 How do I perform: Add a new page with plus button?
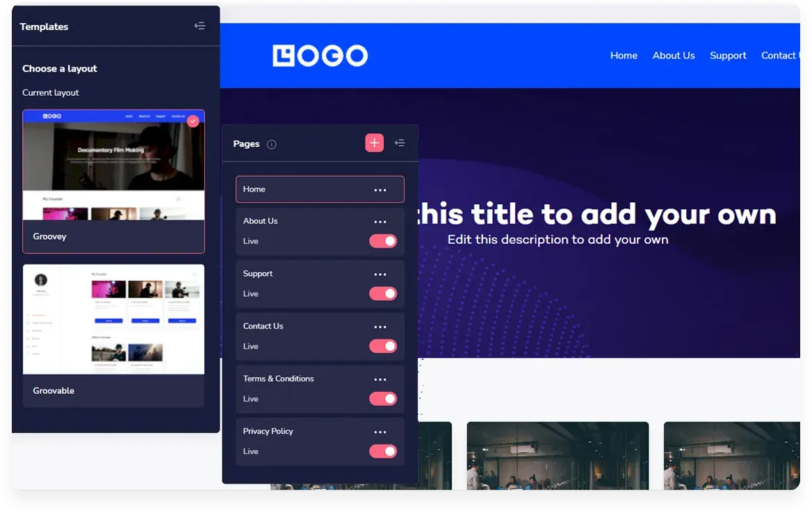(374, 143)
